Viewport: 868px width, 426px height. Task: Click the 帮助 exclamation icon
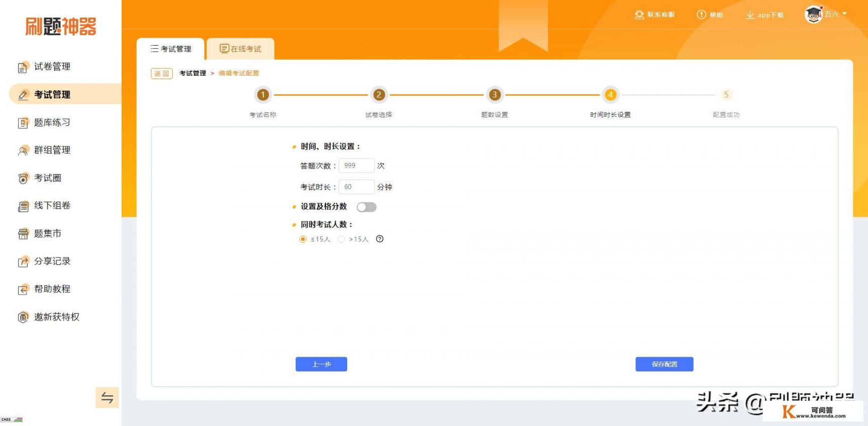click(701, 15)
